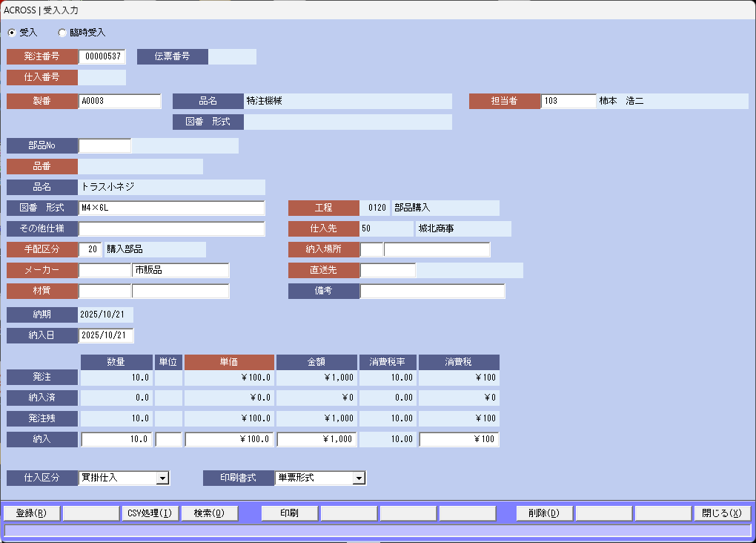The width and height of the screenshot is (756, 543).
Task: Open the 仕入区分 dropdown arrow
Action: pos(163,478)
